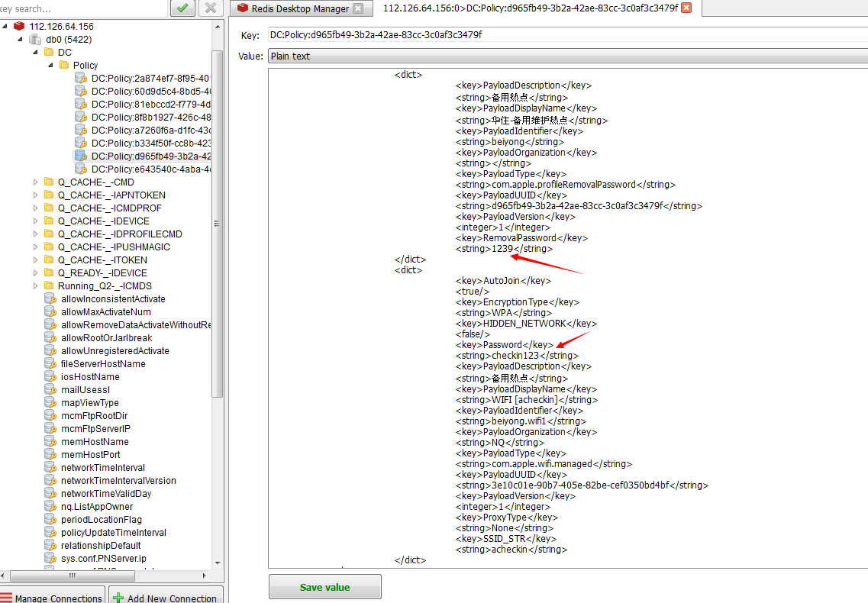Expand the Q_CACHE-_-ICMDPROF folder
The width and height of the screenshot is (868, 603).
pos(35,208)
